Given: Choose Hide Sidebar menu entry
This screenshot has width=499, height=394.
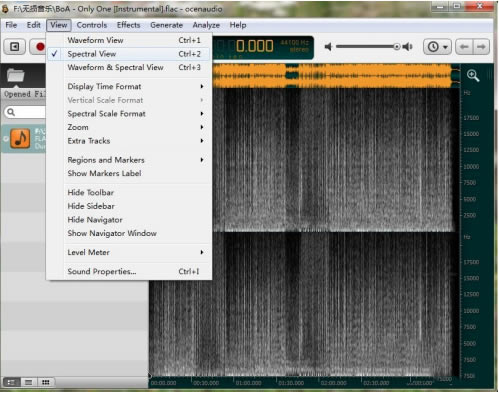Looking at the screenshot, I should (129, 206).
